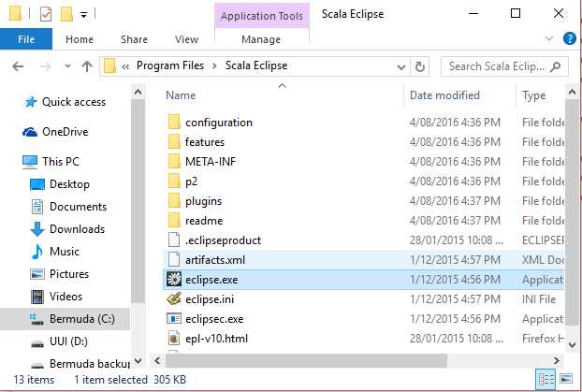The image size is (582, 392).
Task: Refresh the Scala Eclipse folder view
Action: click(x=420, y=66)
